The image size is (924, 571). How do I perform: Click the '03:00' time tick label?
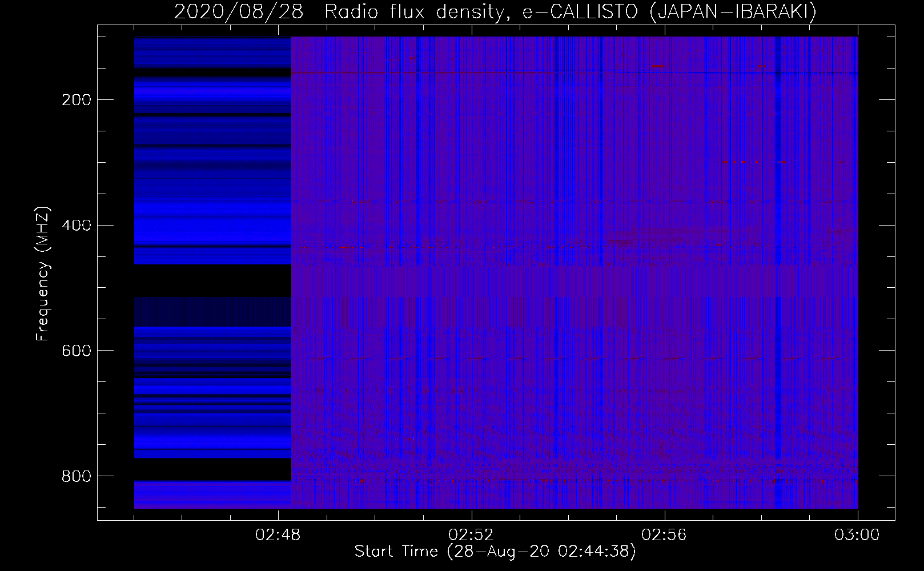[857, 535]
